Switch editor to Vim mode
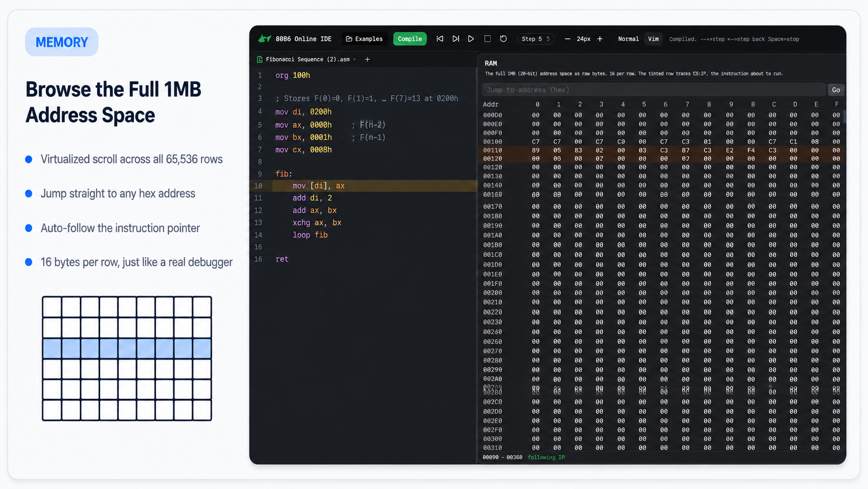868x489 pixels. [x=653, y=39]
